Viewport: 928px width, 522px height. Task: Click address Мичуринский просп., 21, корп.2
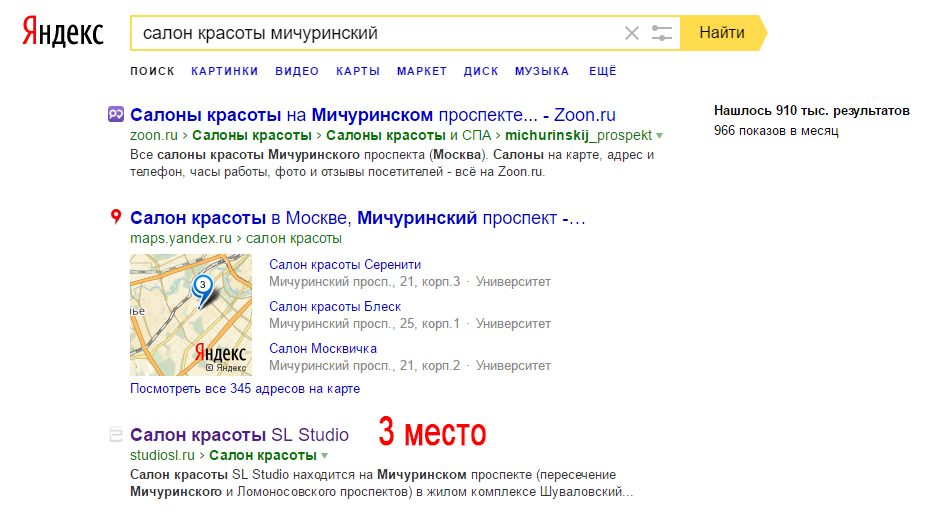[x=365, y=366]
